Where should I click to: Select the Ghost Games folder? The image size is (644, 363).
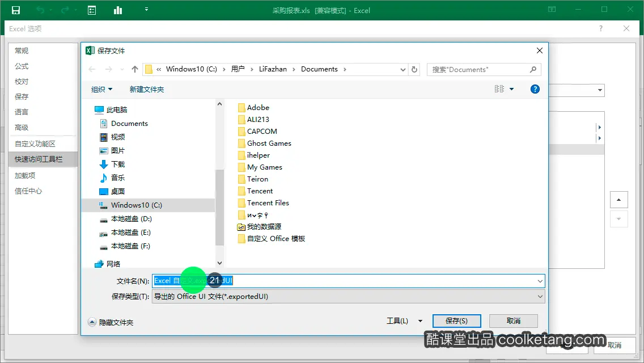[x=265, y=143]
